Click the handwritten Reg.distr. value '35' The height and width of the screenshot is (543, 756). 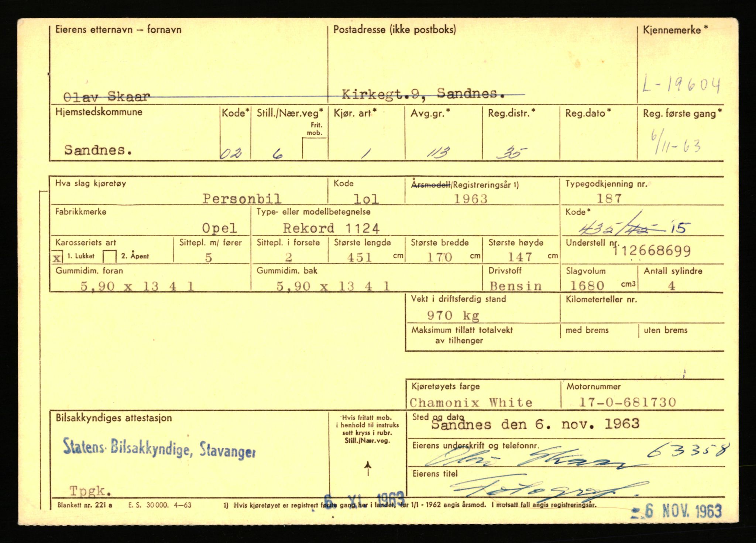point(510,152)
